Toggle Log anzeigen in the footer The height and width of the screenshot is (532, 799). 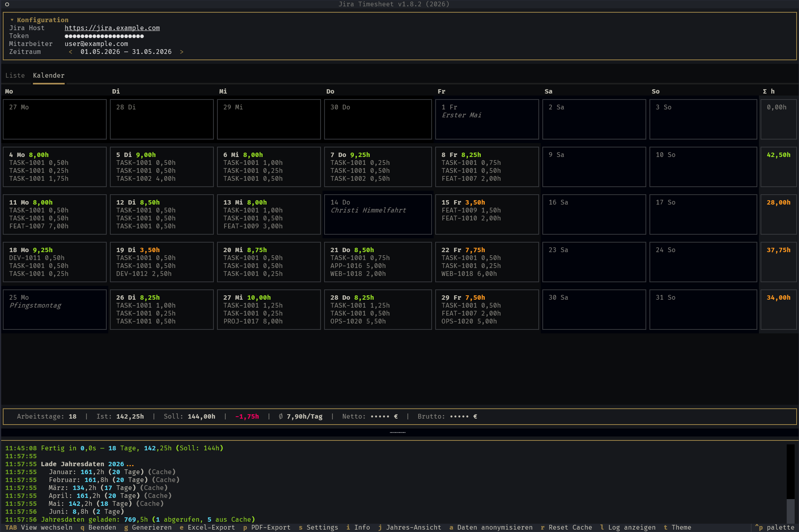point(628,528)
